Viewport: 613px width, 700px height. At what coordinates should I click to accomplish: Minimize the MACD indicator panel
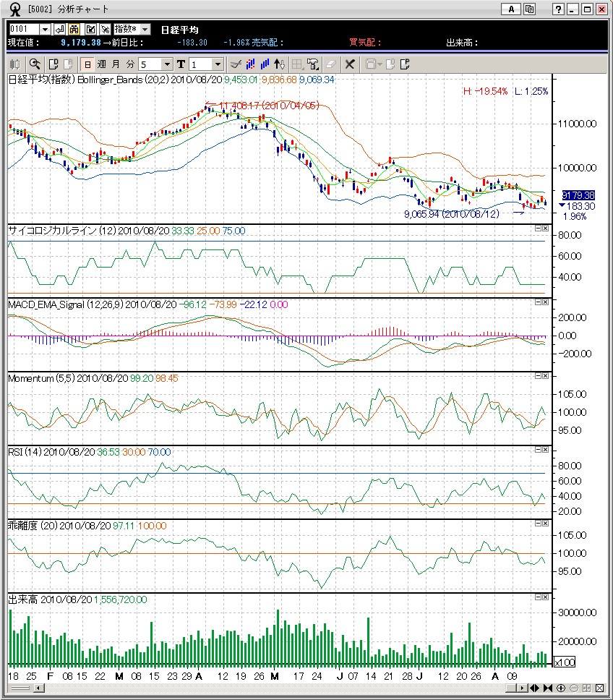tap(538, 302)
